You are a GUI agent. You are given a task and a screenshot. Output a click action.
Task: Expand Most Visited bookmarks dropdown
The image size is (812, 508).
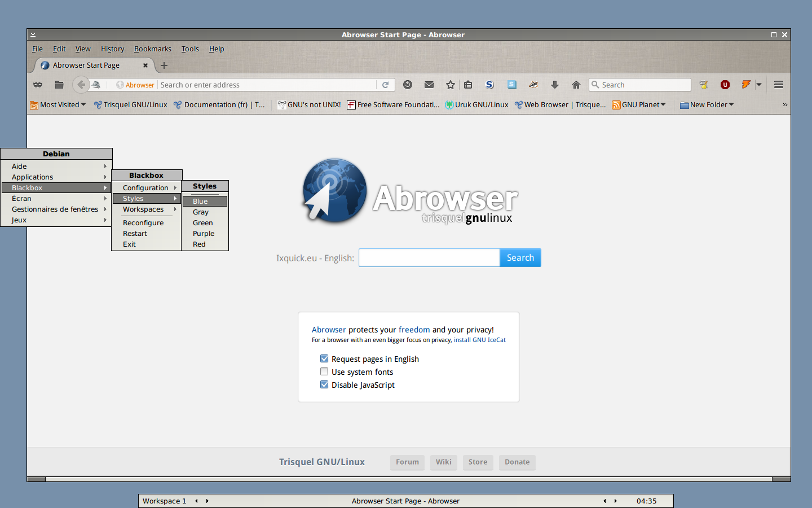58,105
